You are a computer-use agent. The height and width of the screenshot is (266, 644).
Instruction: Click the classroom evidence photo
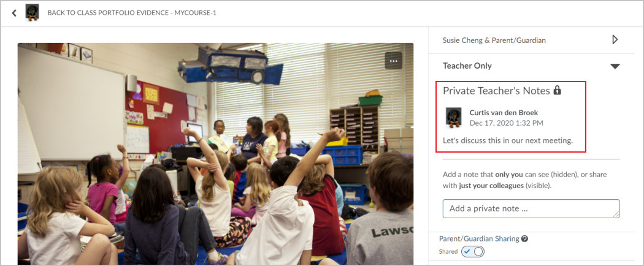(215, 153)
